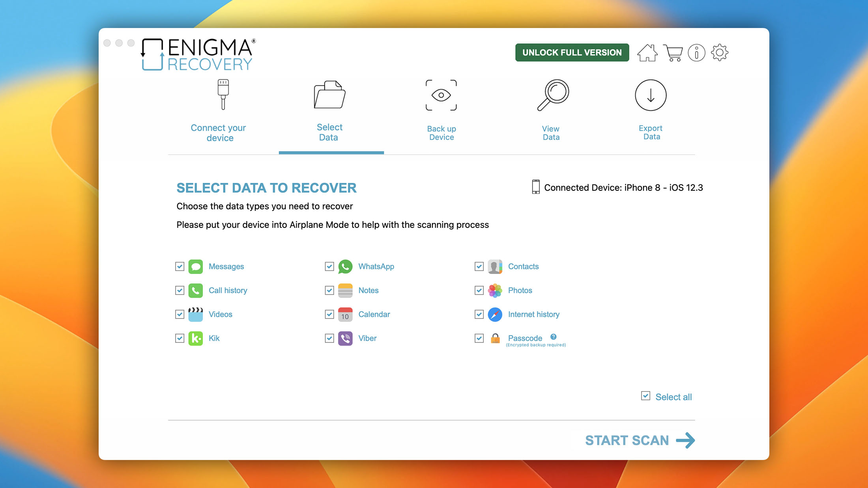This screenshot has width=868, height=488.
Task: Uncheck the Messages checkbox
Action: tap(180, 266)
